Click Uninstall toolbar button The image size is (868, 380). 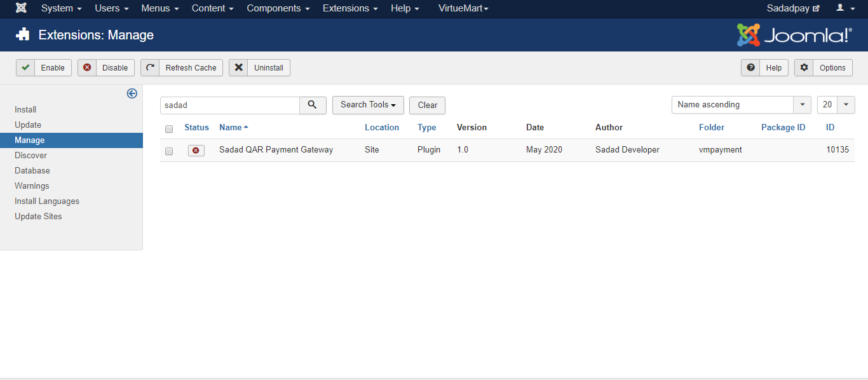pyautogui.click(x=259, y=68)
